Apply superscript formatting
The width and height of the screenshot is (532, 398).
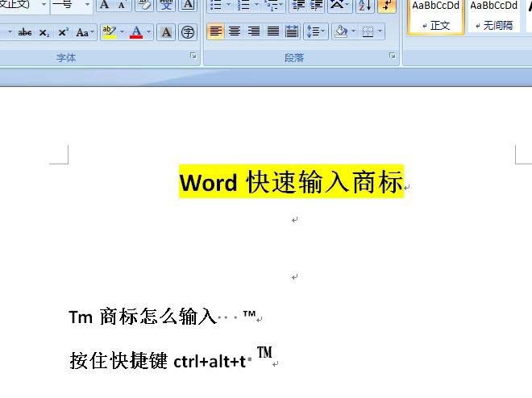(x=63, y=32)
